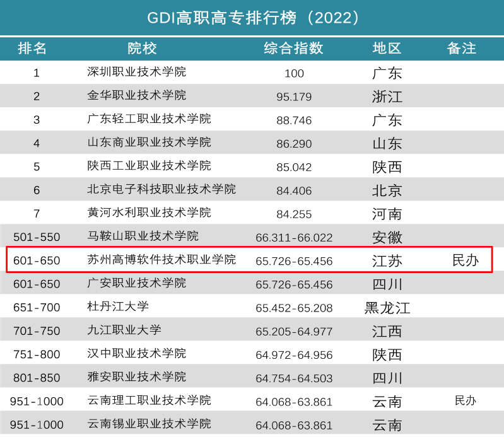Select the 备注 column header
The height and width of the screenshot is (437, 504).
[x=461, y=49]
